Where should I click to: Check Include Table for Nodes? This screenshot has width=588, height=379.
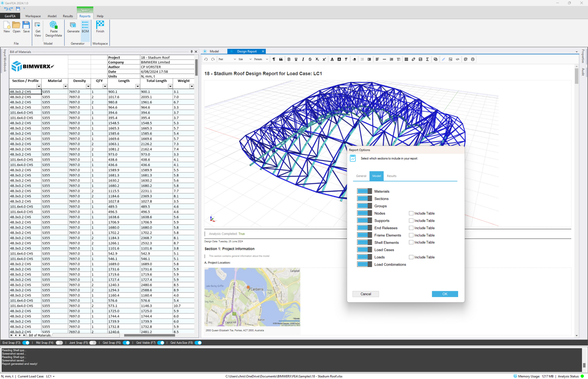(x=411, y=213)
